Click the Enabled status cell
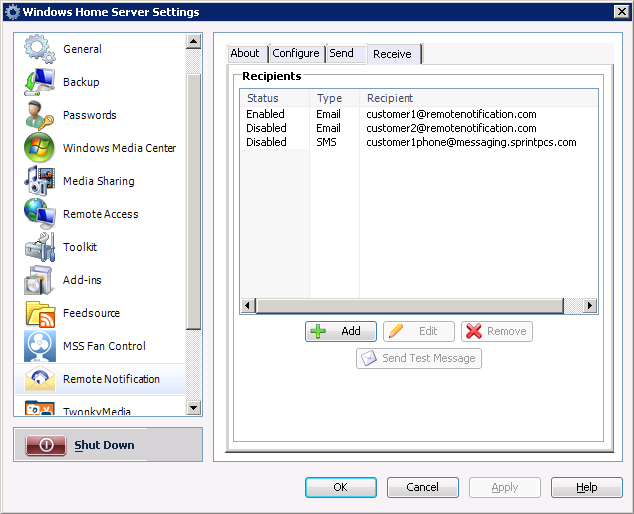The width and height of the screenshot is (634, 514). (265, 114)
